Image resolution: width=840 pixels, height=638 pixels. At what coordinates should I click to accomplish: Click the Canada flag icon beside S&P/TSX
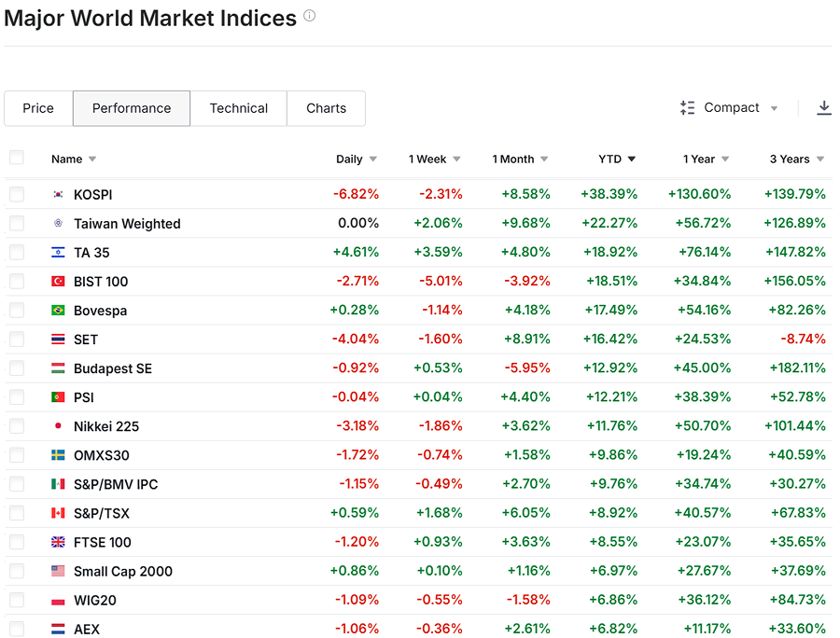click(58, 513)
